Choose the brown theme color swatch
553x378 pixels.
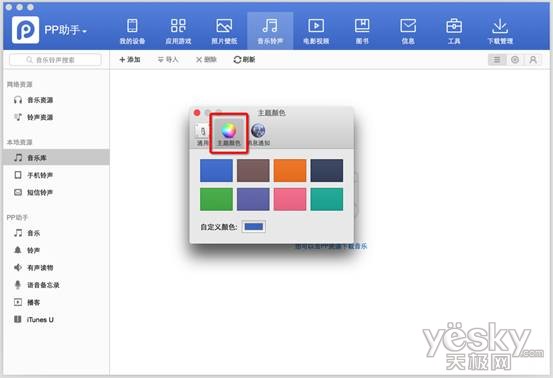tap(253, 171)
